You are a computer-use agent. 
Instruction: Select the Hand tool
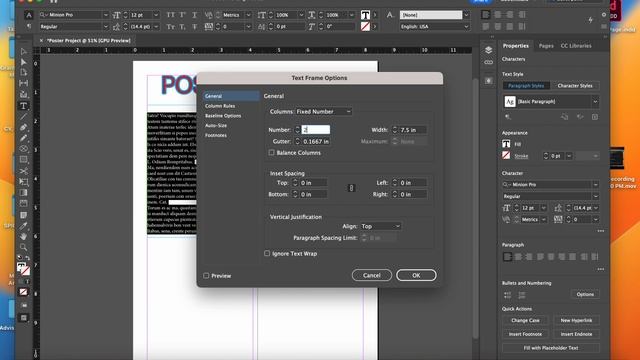pyautogui.click(x=23, y=236)
